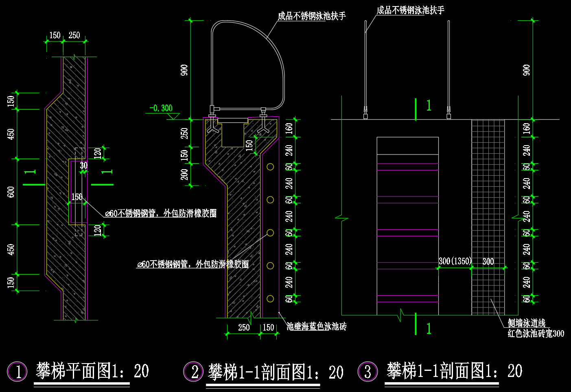Click the circled number 2 title marker
The width and height of the screenshot is (571, 392).
[194, 372]
